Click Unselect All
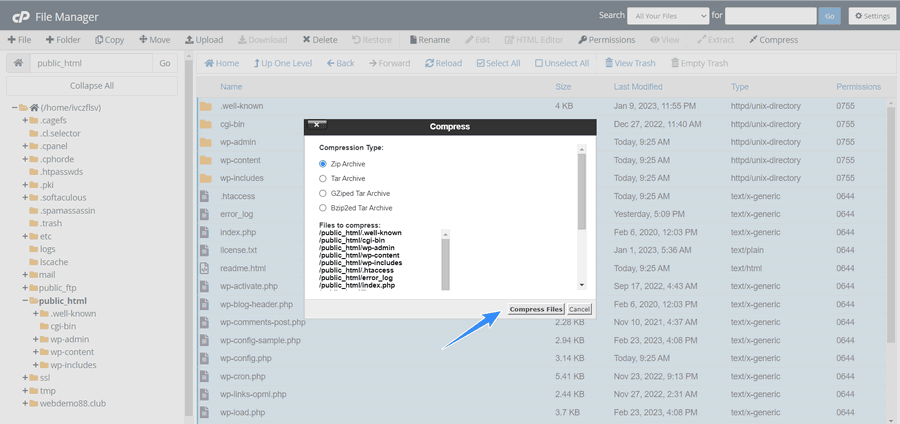900x424 pixels. 562,63
